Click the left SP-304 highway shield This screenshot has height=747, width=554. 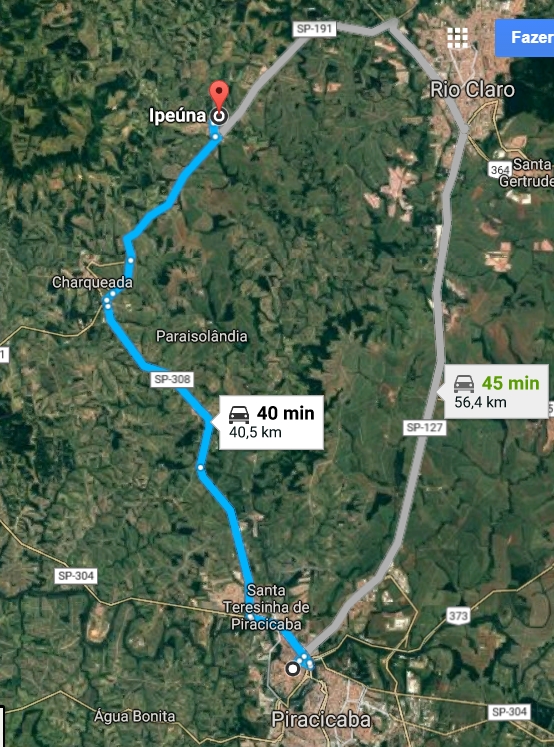76,576
